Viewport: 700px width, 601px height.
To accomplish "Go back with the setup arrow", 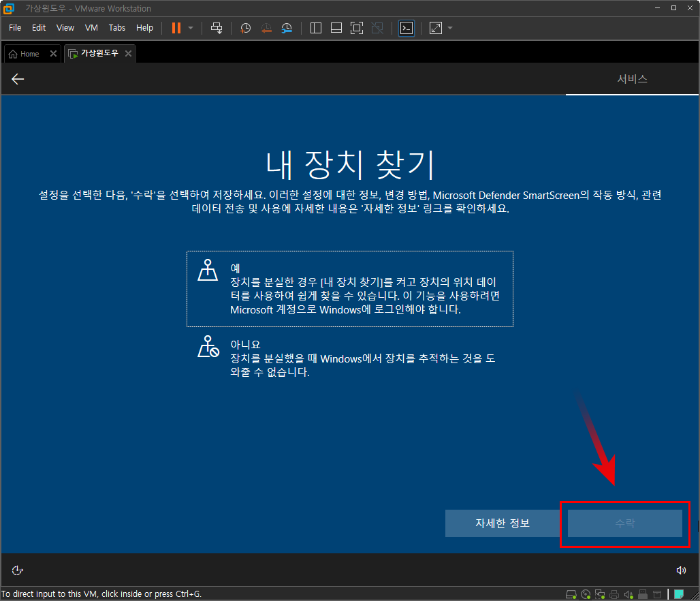I will point(18,79).
